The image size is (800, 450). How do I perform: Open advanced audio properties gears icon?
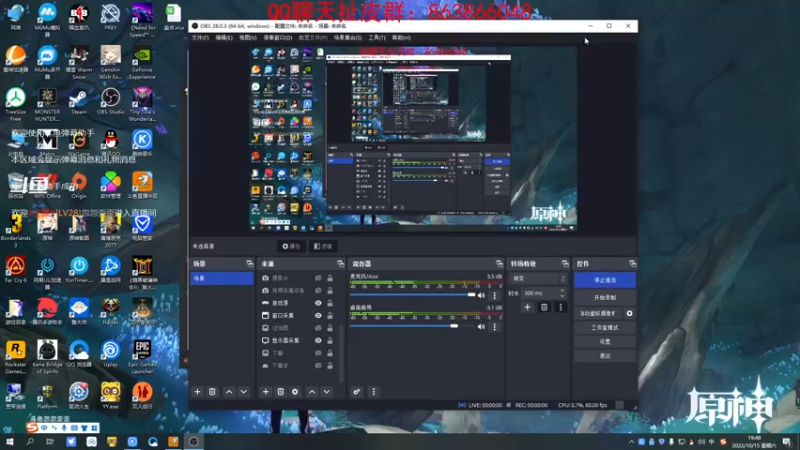(357, 392)
